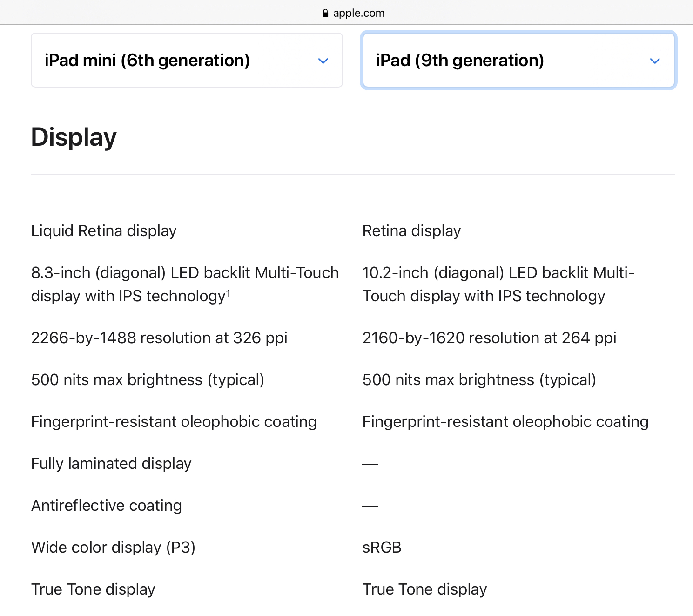Click True Tone display under iPad mini
Image resolution: width=693 pixels, height=616 pixels.
click(x=93, y=589)
